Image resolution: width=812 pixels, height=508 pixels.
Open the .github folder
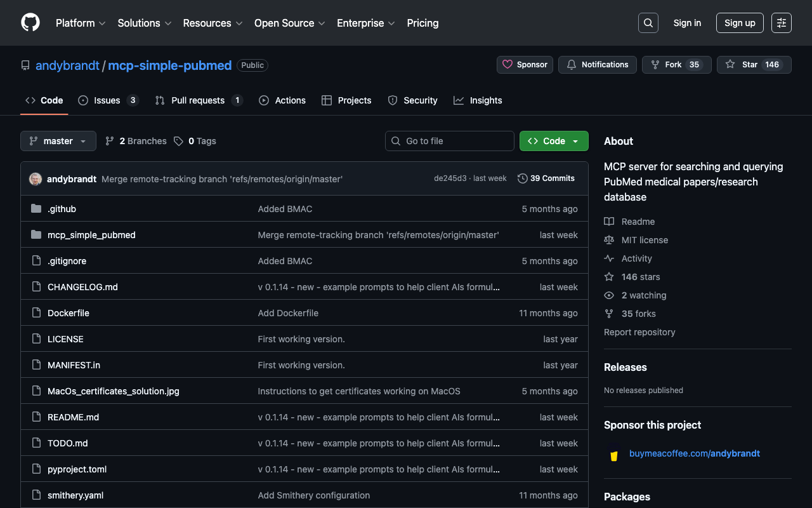click(62, 209)
